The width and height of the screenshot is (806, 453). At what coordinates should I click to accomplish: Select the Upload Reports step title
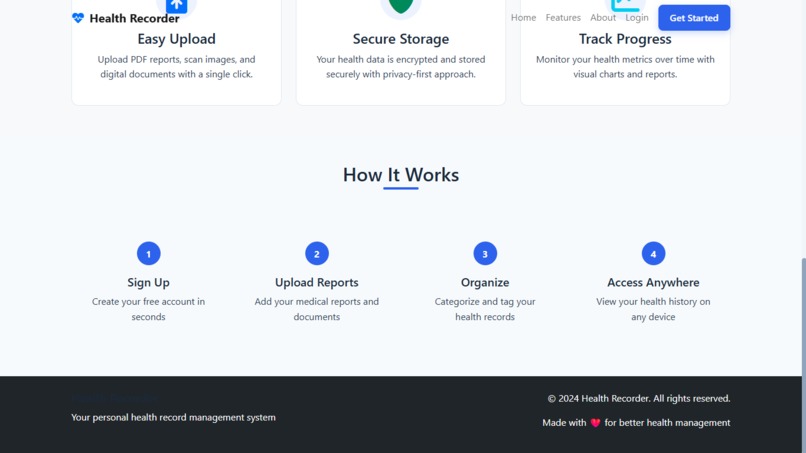pos(317,282)
